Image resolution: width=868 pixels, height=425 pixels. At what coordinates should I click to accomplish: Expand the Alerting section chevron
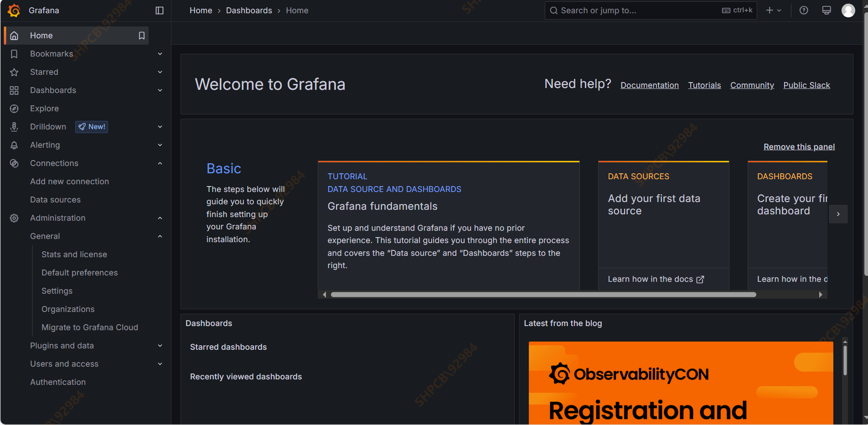coord(160,145)
